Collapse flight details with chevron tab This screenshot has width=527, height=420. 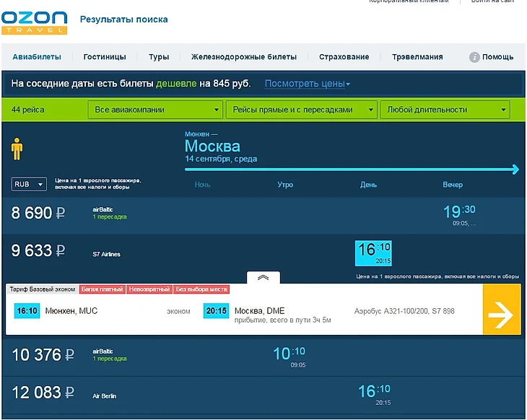tap(263, 278)
